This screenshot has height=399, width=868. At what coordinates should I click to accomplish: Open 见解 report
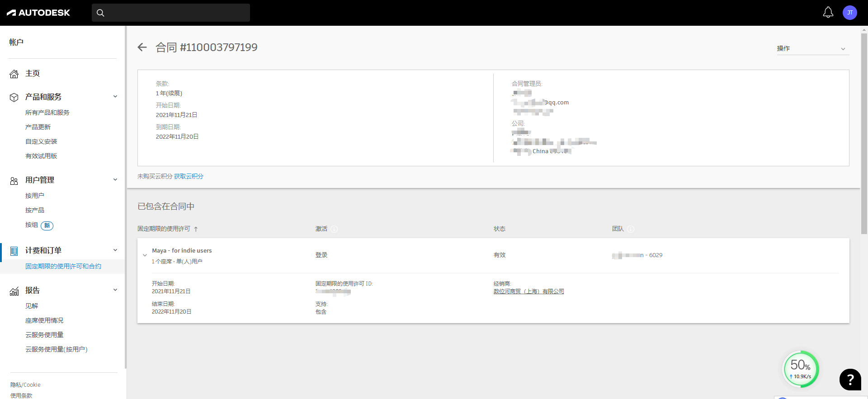(32, 306)
